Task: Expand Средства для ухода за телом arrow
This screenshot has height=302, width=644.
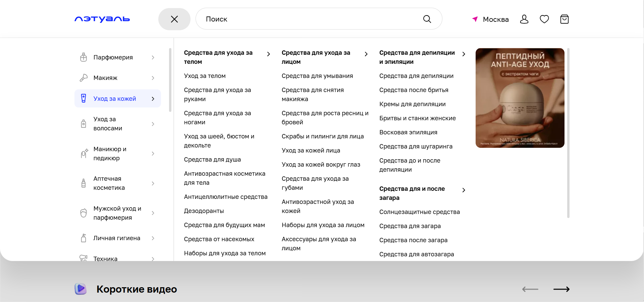Action: [268, 54]
